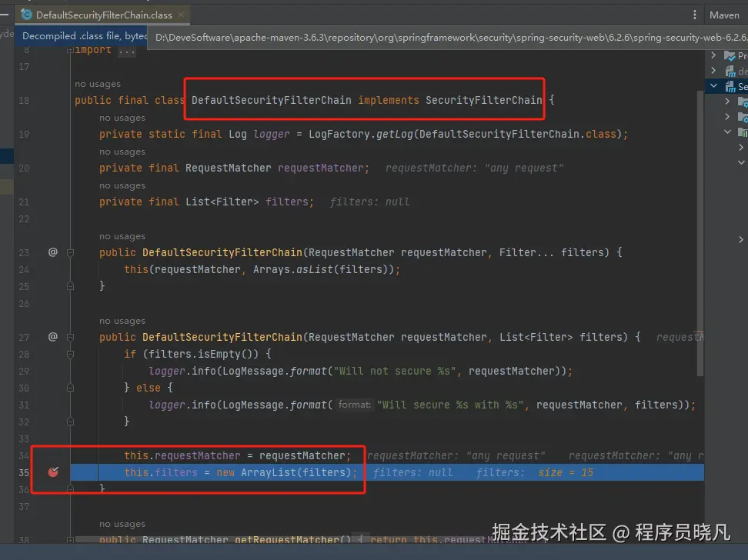This screenshot has width=748, height=560.
Task: Click the selected Maven module icon for 'Se'
Action: (x=730, y=86)
